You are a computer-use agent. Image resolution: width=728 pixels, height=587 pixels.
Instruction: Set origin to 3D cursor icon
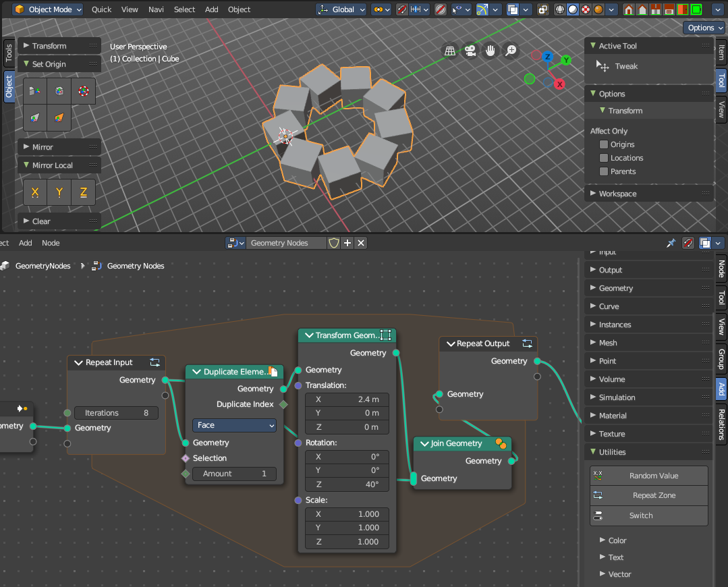(x=84, y=91)
